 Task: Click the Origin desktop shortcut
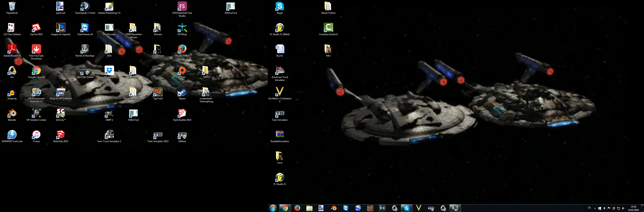tap(182, 72)
